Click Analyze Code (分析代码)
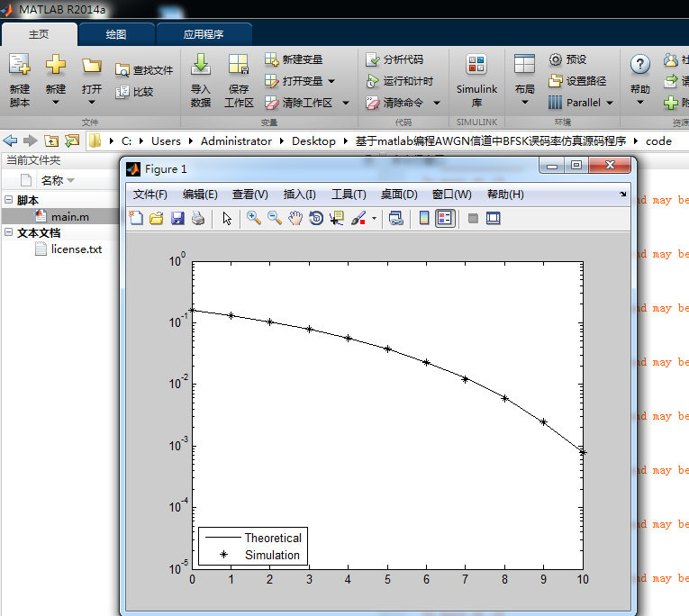 [394, 59]
